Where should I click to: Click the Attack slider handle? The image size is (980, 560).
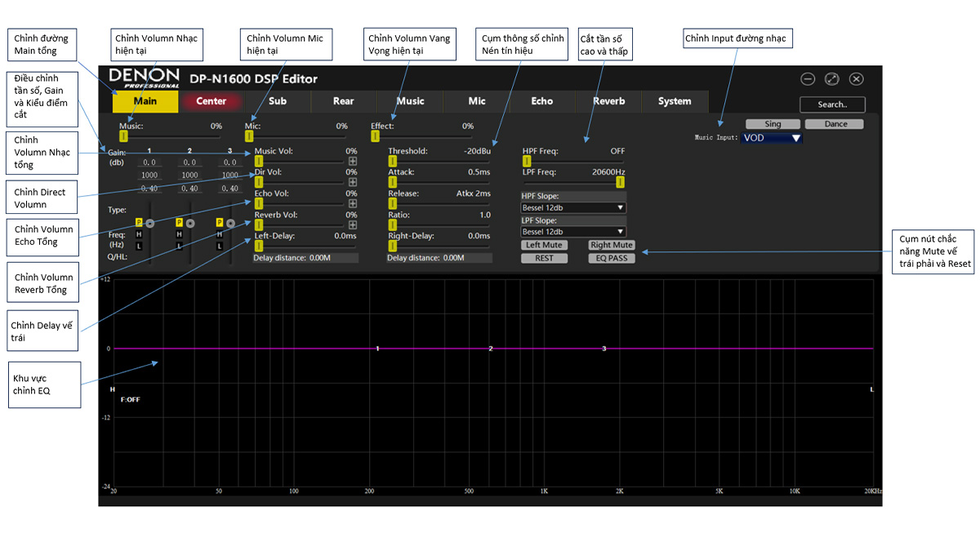(392, 182)
